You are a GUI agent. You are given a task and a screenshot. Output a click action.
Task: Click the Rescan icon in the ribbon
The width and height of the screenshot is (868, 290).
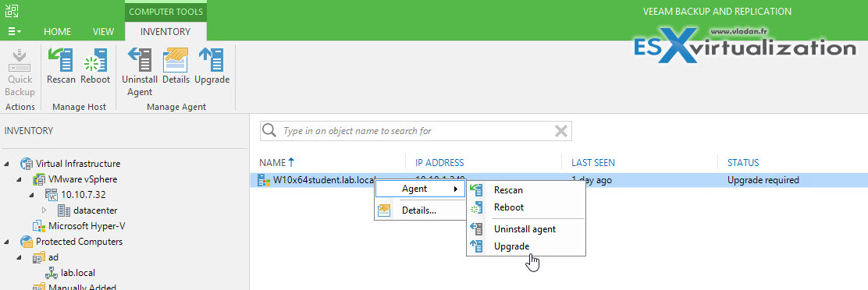click(x=60, y=60)
